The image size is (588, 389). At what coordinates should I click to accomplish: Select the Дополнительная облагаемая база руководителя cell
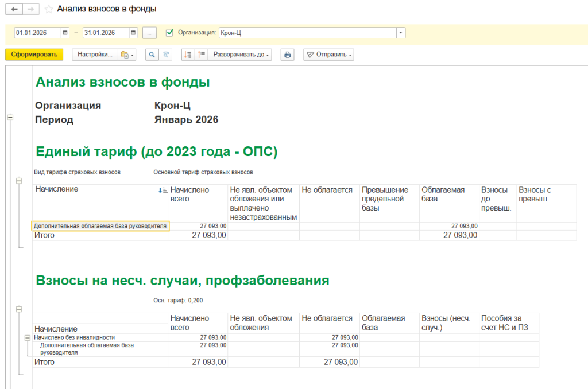click(x=100, y=226)
